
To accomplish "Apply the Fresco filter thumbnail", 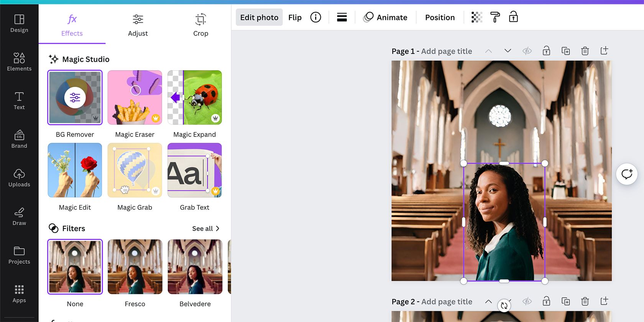I will pyautogui.click(x=135, y=267).
